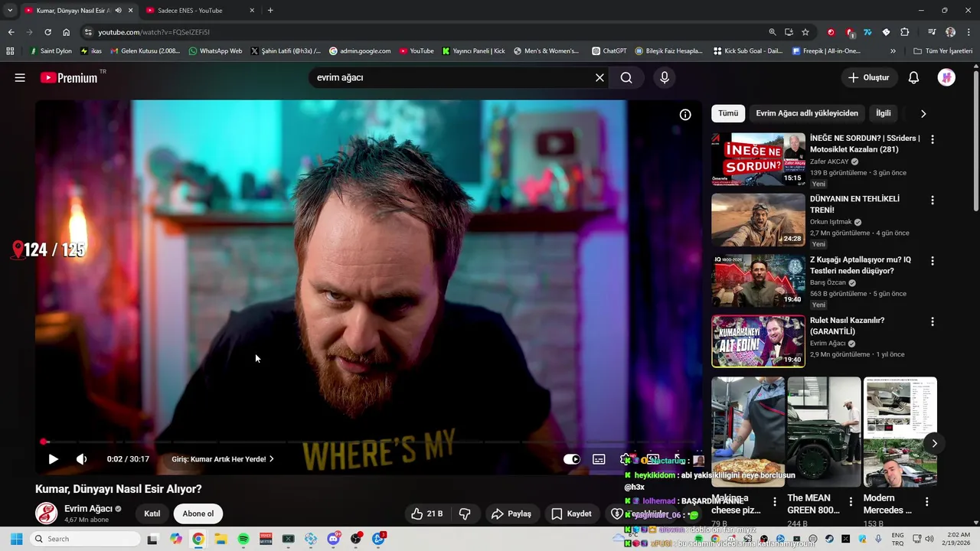Clear the search box text
The image size is (980, 551).
pyautogui.click(x=599, y=77)
